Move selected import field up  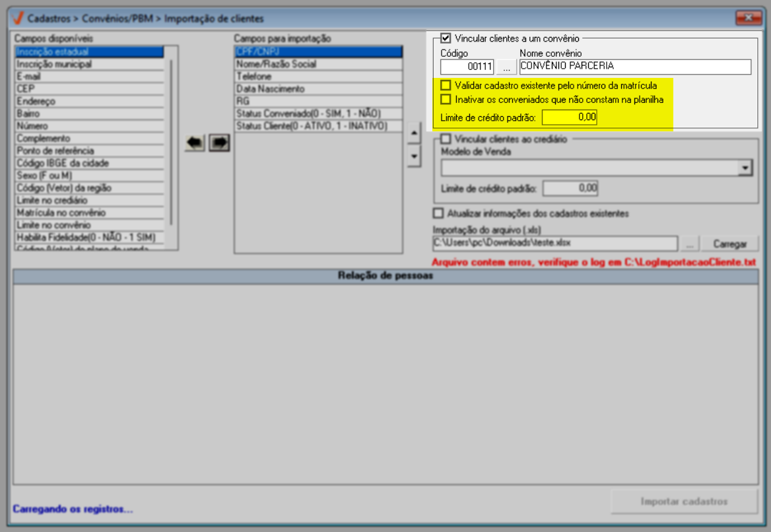(414, 133)
